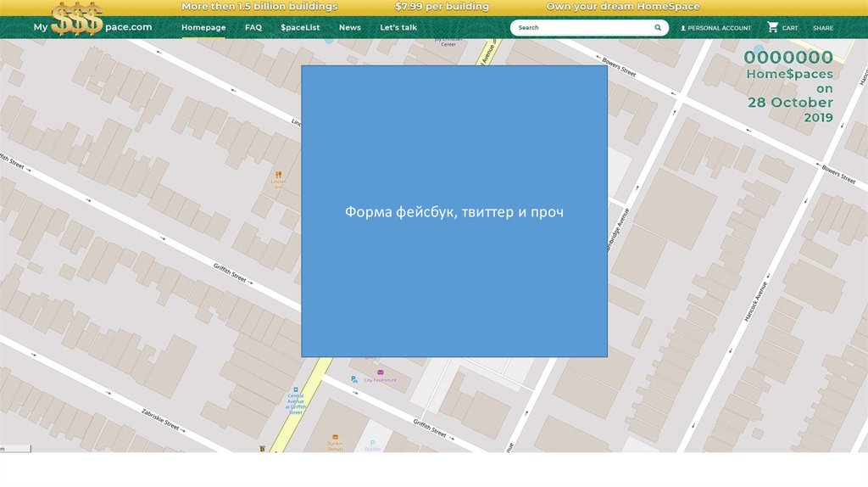Image resolution: width=868 pixels, height=487 pixels.
Task: Click the Cart link text
Action: click(x=790, y=28)
